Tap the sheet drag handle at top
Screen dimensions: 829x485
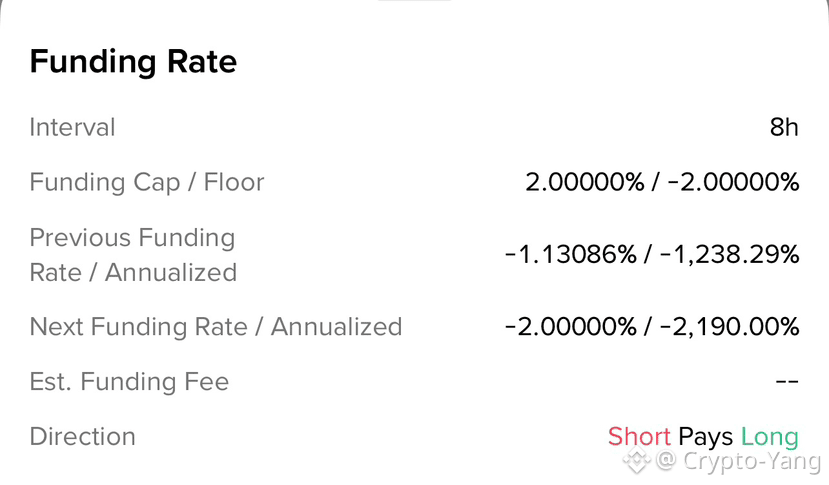[x=414, y=1]
